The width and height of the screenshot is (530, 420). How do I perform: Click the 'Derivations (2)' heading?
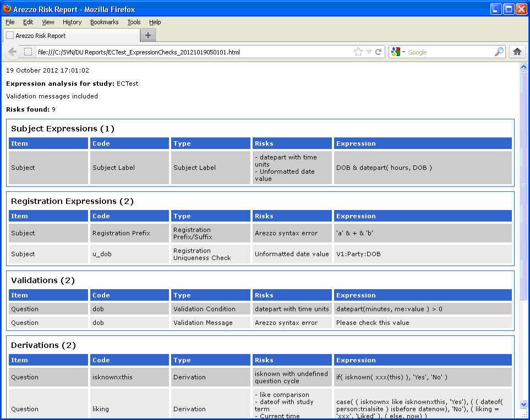coord(43,345)
